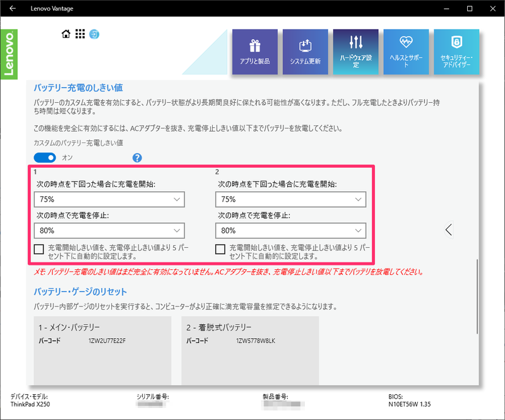Click barcode value 1ZW2U77E22F

107,341
